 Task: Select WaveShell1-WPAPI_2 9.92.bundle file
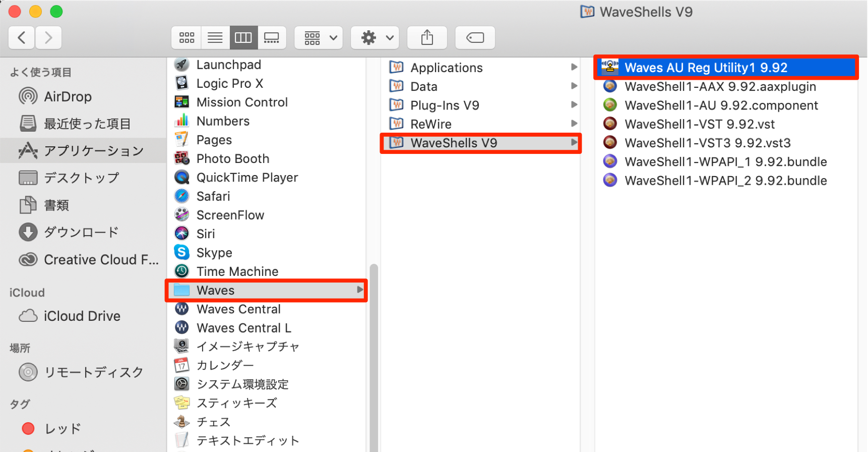[x=726, y=180]
